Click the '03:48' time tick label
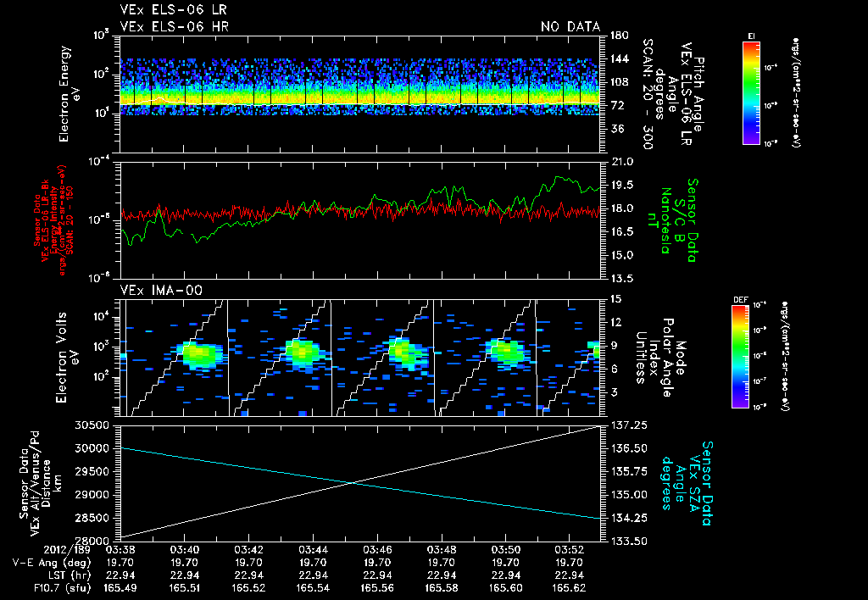The height and width of the screenshot is (600, 868). (x=441, y=550)
